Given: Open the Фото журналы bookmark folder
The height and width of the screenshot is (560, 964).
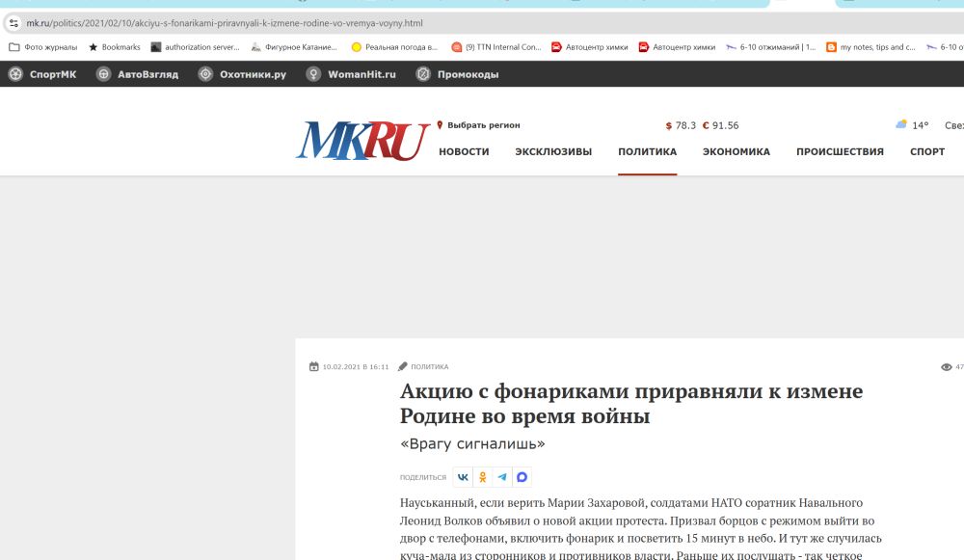Looking at the screenshot, I should [x=43, y=46].
